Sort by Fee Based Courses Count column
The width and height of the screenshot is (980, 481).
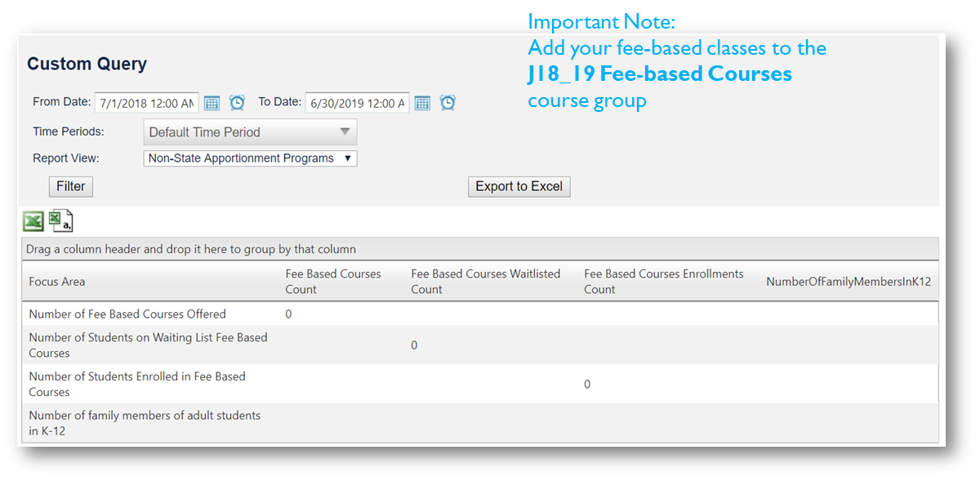tap(332, 282)
